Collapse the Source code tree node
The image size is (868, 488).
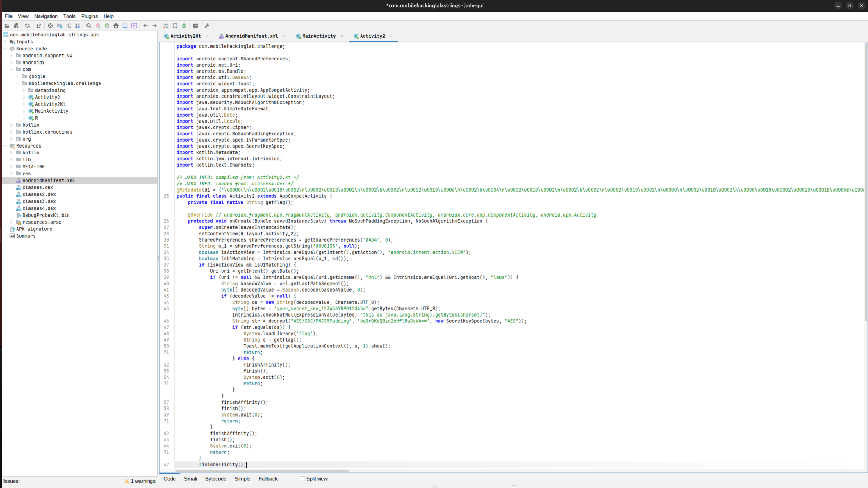pyautogui.click(x=5, y=49)
